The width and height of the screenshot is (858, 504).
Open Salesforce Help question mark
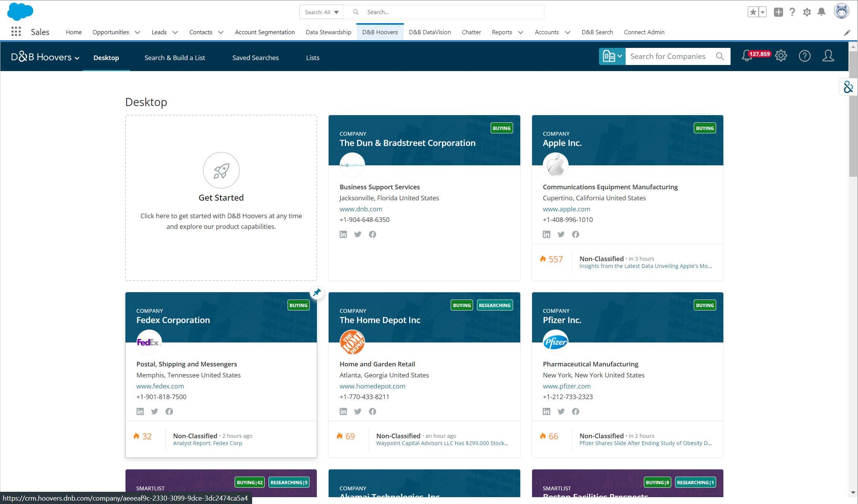coord(792,12)
